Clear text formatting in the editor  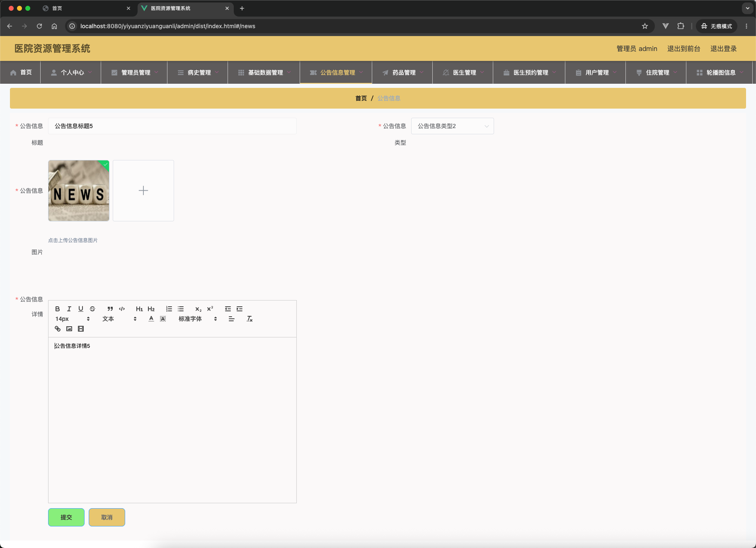(x=250, y=319)
